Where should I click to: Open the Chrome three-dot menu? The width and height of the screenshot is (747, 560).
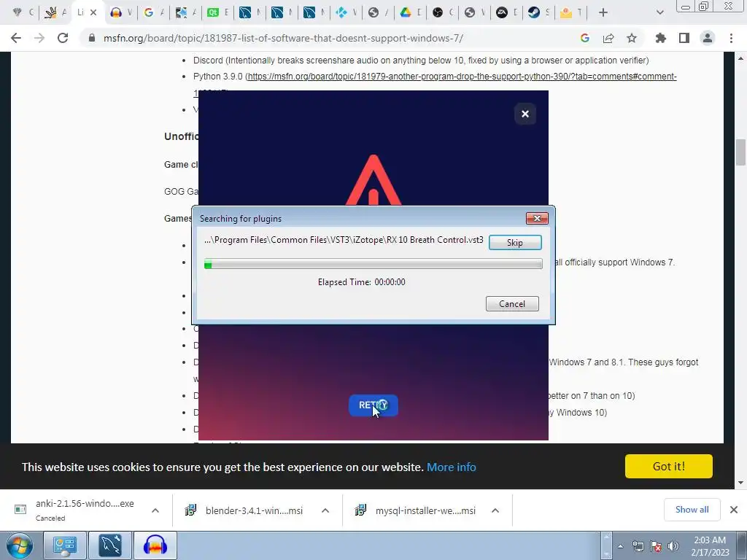tap(731, 38)
